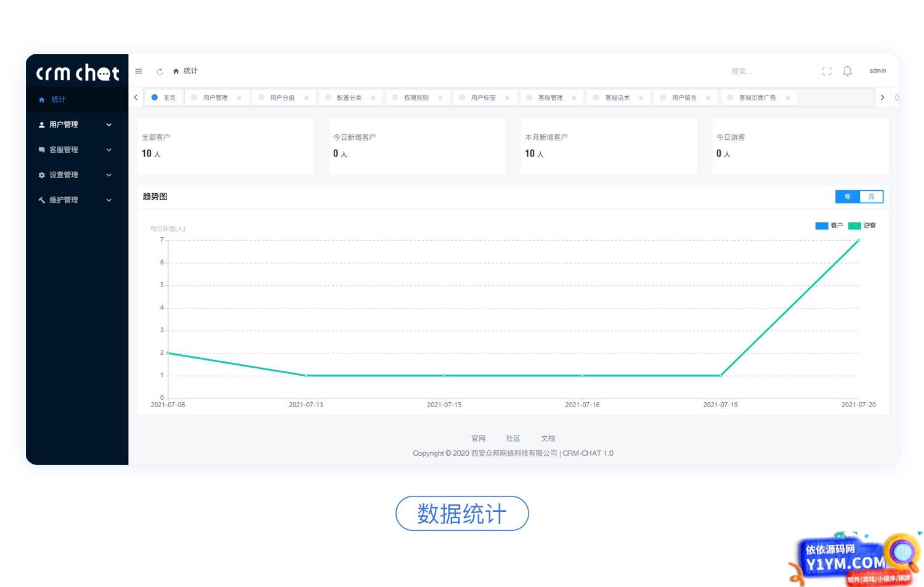Close the 客服管理 tab
This screenshot has width=924, height=587.
[x=574, y=98]
